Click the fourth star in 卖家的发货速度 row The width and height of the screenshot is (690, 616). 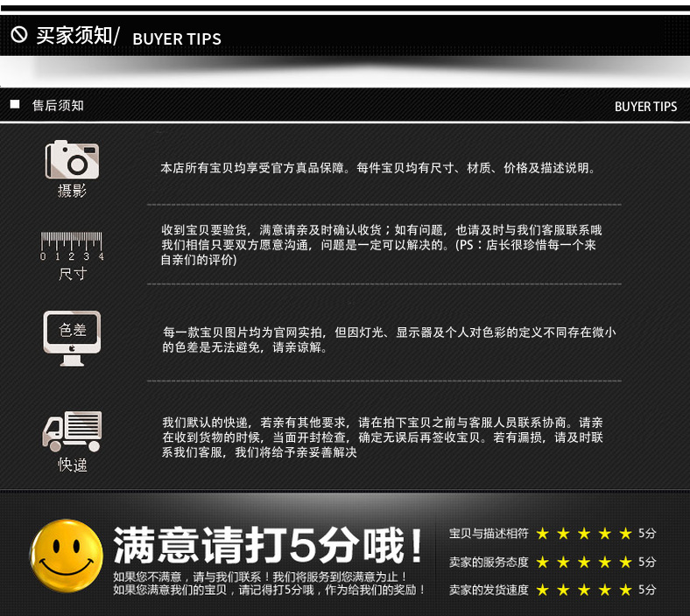[605, 590]
